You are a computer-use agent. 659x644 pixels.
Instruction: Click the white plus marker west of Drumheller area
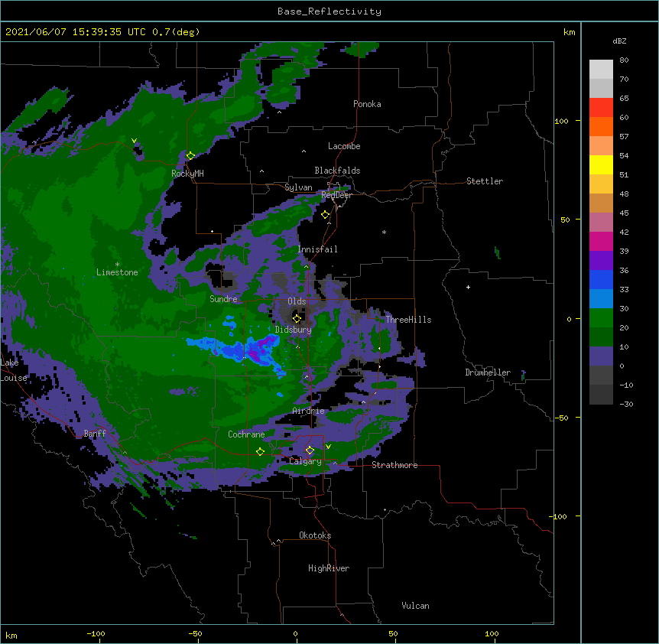468,287
